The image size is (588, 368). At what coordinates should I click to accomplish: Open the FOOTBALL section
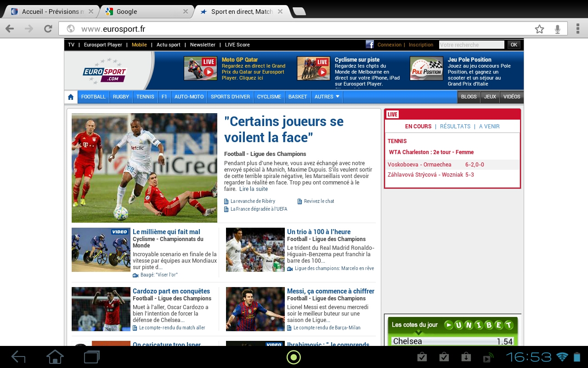point(93,97)
